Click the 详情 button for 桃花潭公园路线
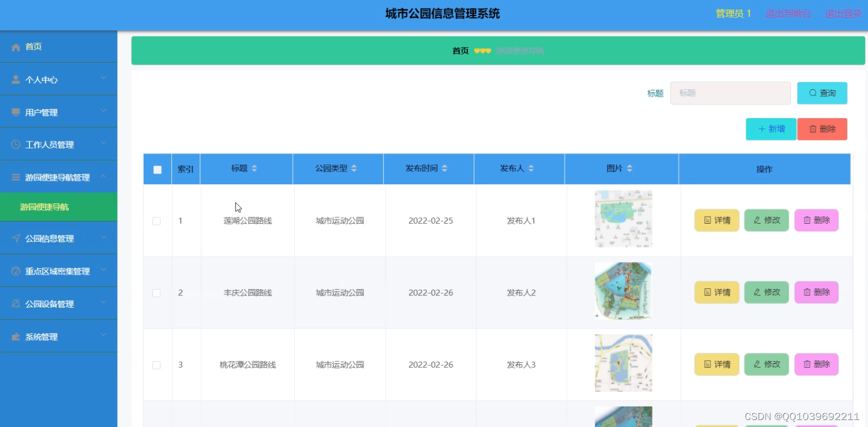The height and width of the screenshot is (427, 868). coord(716,364)
